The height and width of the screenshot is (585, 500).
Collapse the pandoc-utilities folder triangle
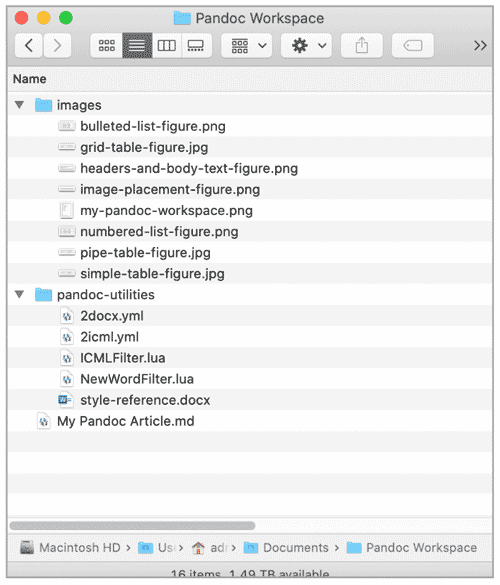coord(19,295)
